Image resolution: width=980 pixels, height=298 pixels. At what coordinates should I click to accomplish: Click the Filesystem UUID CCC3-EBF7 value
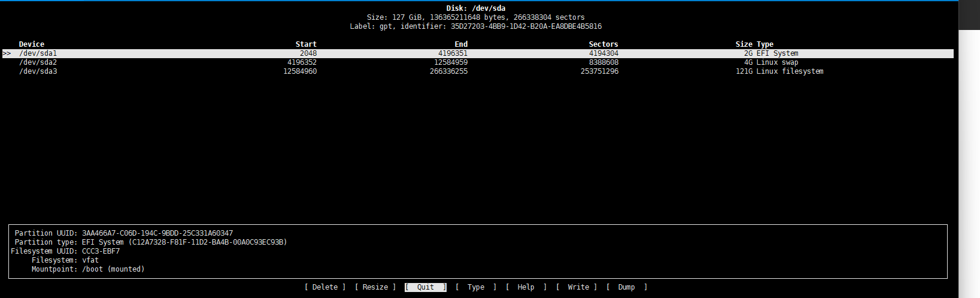pyautogui.click(x=101, y=251)
